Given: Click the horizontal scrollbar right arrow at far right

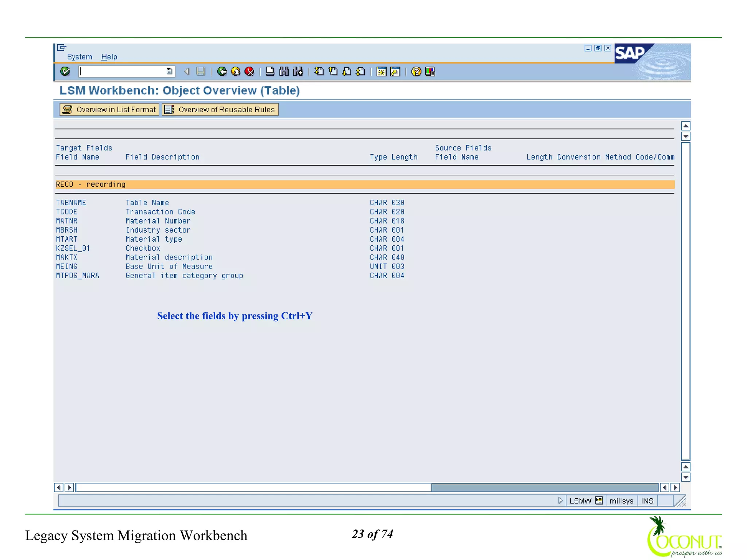Looking at the screenshot, I should coord(675,487).
